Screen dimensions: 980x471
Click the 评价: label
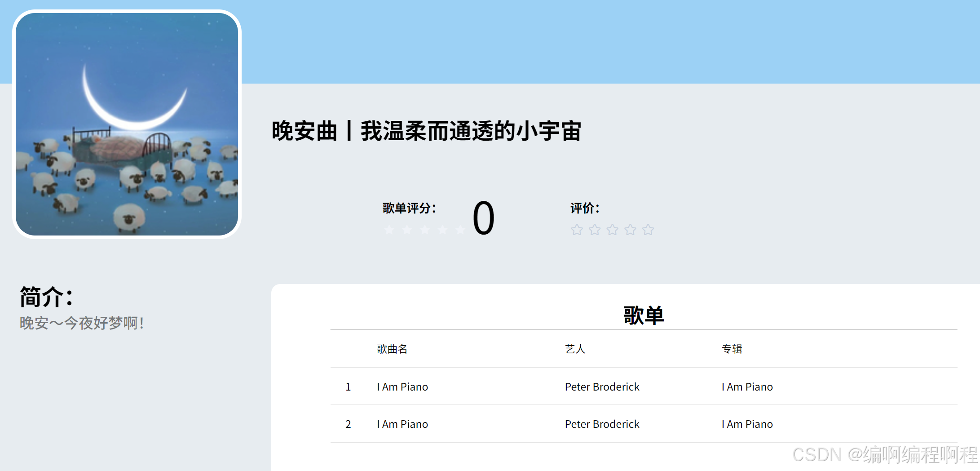click(x=585, y=208)
